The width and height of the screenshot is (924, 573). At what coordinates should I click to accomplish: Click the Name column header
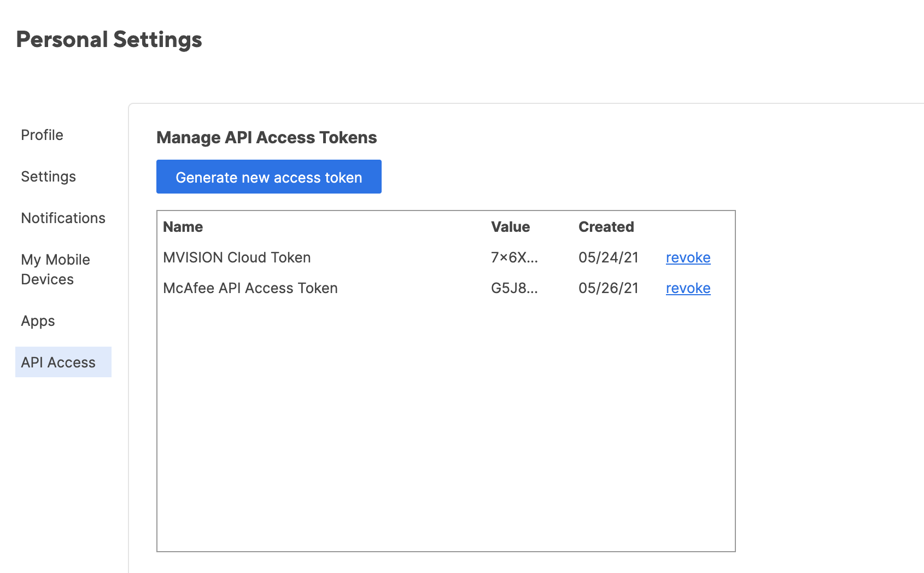click(183, 227)
